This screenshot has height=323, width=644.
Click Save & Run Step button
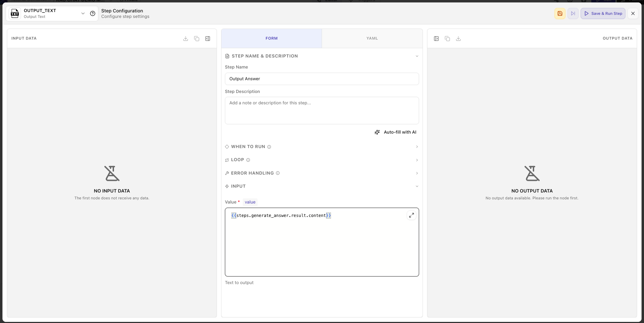tap(603, 13)
